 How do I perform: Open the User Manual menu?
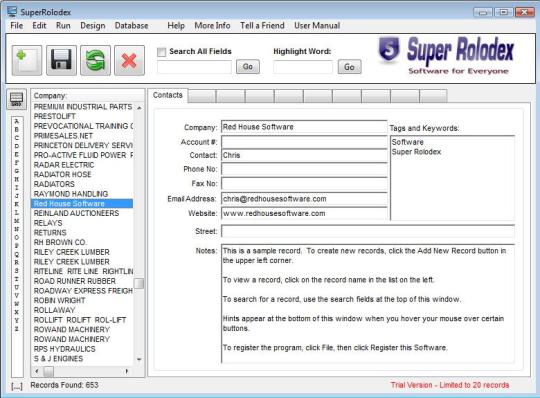pos(317,25)
